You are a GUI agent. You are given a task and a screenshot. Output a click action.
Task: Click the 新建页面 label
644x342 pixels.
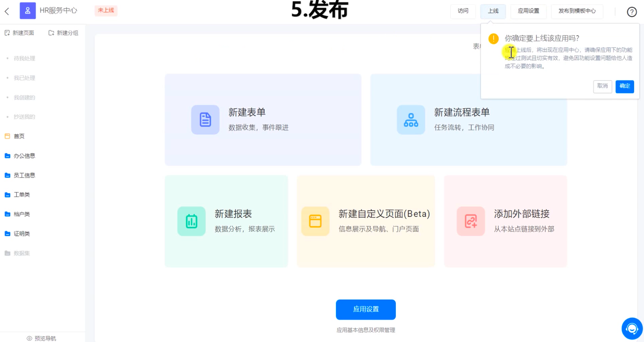click(x=23, y=33)
